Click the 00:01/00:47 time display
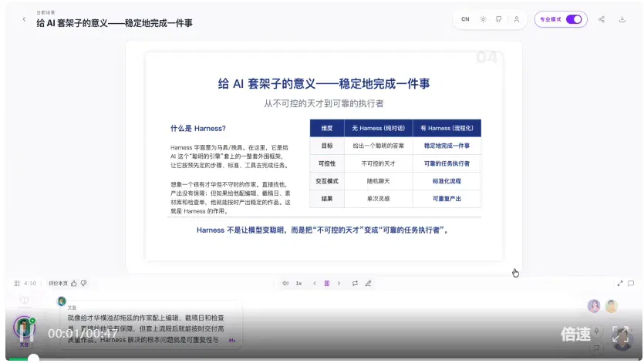This screenshot has width=644, height=363. coord(83,334)
